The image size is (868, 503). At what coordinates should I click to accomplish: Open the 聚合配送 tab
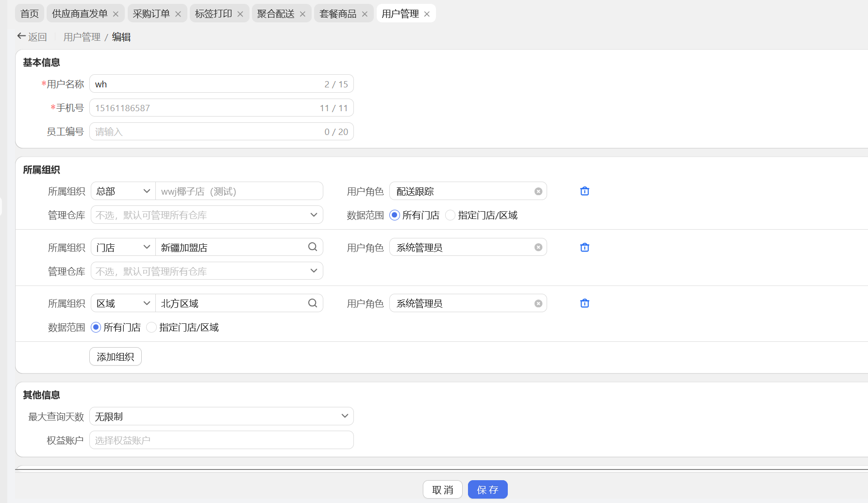(275, 14)
